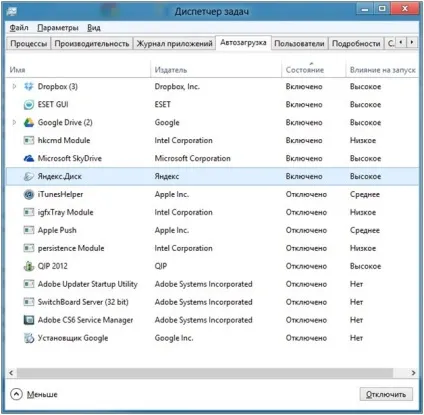The height and width of the screenshot is (415, 424).
Task: Click the ESET GUI icon
Action: (x=29, y=105)
